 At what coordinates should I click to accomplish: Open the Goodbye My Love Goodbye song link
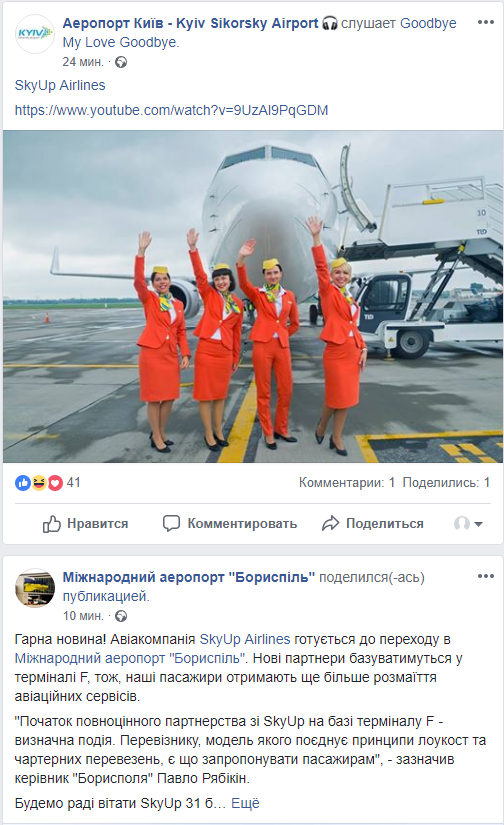(259, 33)
